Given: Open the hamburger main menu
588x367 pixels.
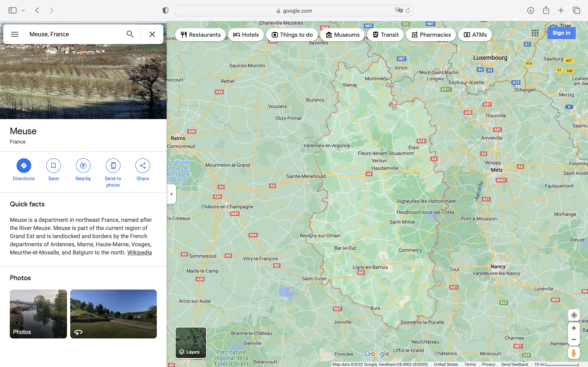Looking at the screenshot, I should (x=14, y=34).
